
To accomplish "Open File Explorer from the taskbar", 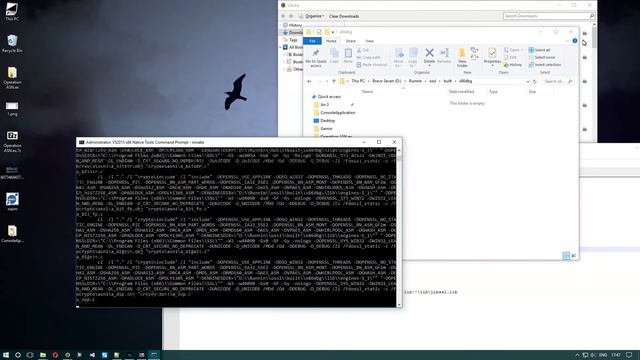I will click(42, 355).
